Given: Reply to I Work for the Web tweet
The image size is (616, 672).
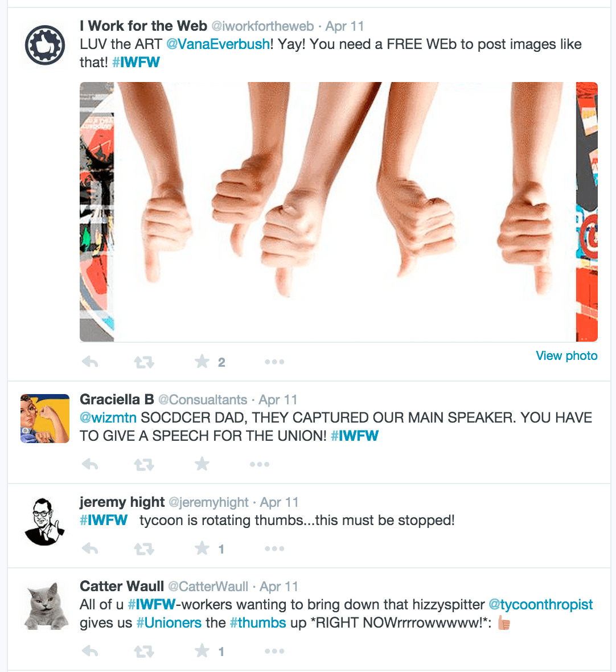Looking at the screenshot, I should coord(90,362).
